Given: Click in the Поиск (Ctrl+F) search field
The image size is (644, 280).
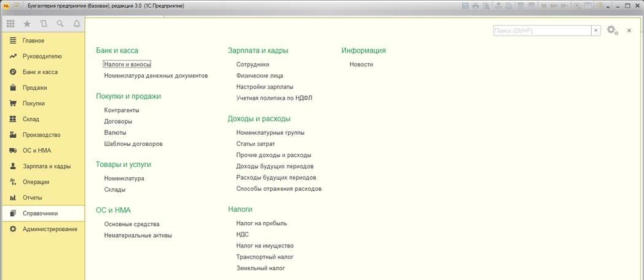Looking at the screenshot, I should coord(542,30).
